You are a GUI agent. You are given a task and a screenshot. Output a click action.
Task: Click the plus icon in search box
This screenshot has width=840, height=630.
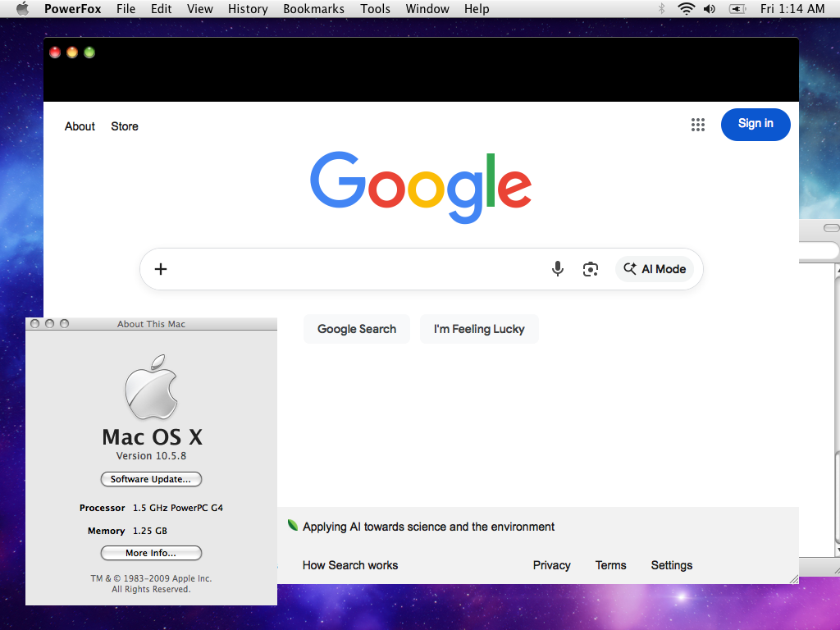pyautogui.click(x=161, y=269)
